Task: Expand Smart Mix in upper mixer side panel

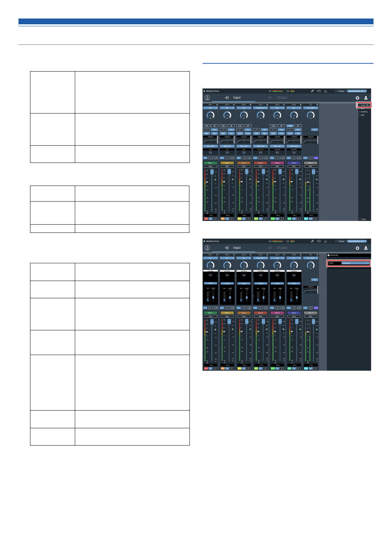Action: [x=364, y=105]
